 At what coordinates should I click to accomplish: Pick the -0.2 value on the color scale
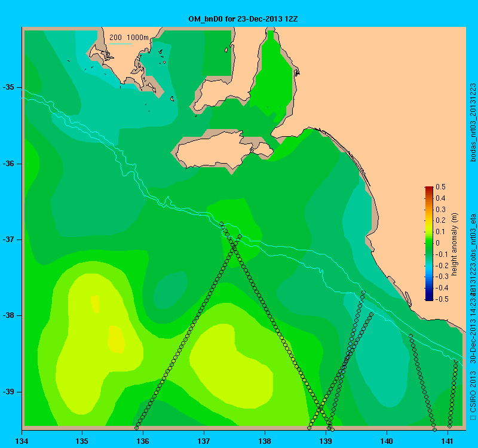[441, 265]
